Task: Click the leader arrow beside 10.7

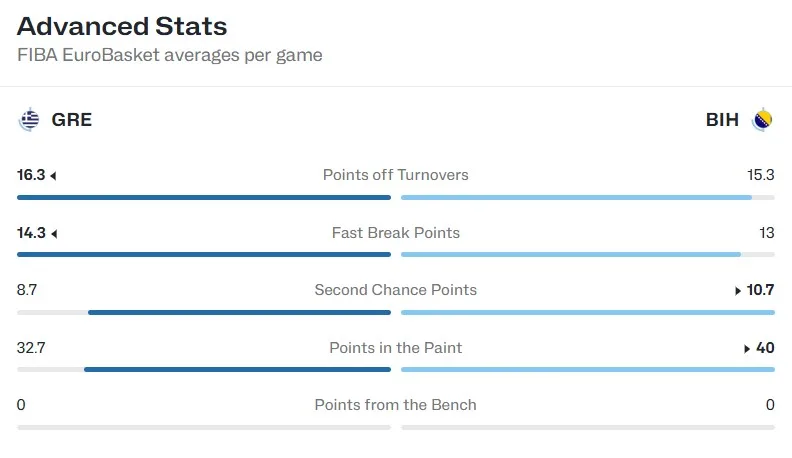Action: 738,291
